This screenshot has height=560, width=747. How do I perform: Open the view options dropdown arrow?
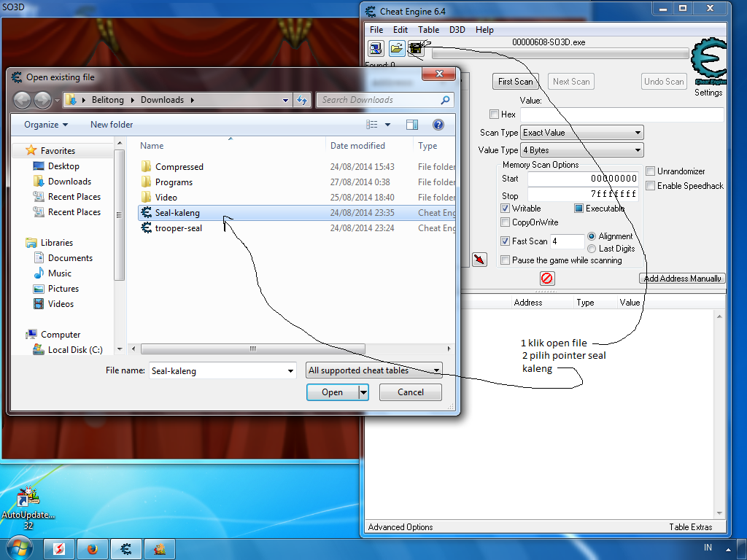pyautogui.click(x=388, y=125)
